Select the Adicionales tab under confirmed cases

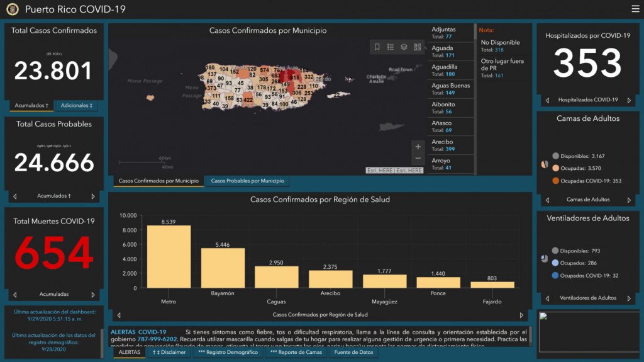(x=76, y=106)
